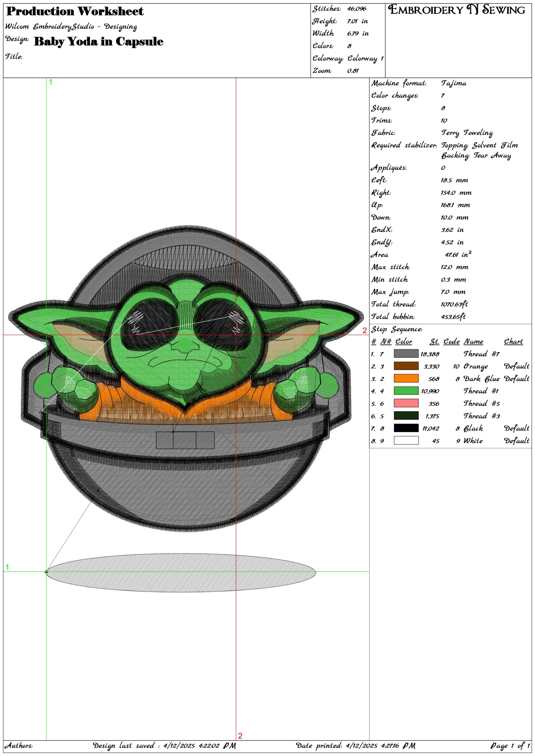Click the hatched gray ellipse shadow
This screenshot has width=535, height=756.
[x=181, y=573]
